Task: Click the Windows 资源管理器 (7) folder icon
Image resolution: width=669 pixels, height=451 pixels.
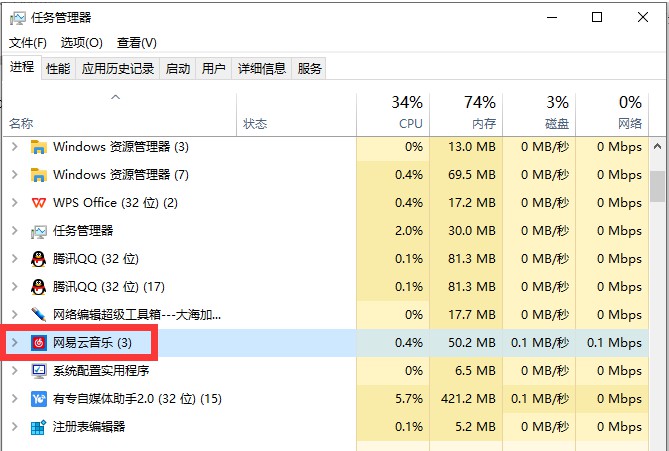Action: click(x=38, y=175)
